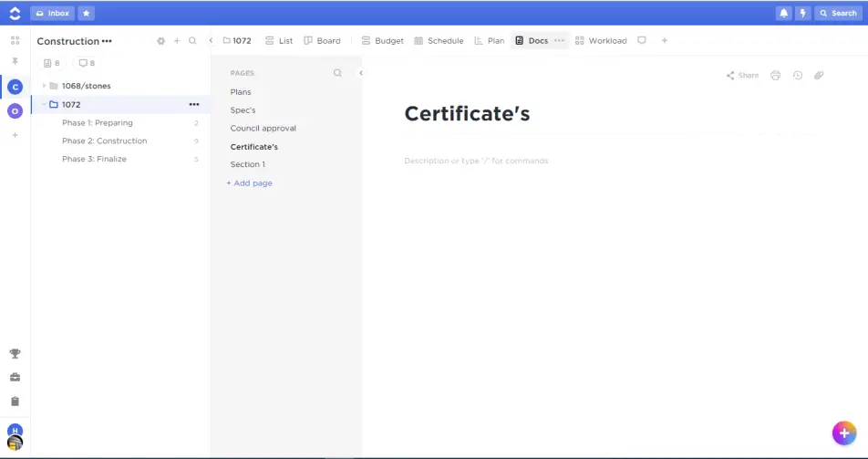Open the clipboard icon in left sidebar
This screenshot has width=868, height=459.
click(x=15, y=402)
